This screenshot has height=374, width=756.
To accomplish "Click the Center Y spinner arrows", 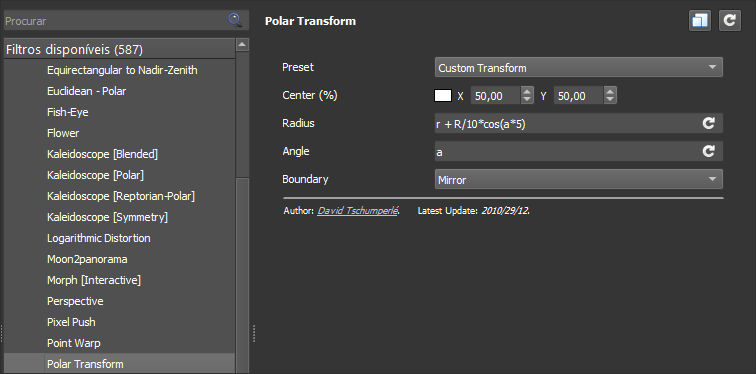I will 610,95.
